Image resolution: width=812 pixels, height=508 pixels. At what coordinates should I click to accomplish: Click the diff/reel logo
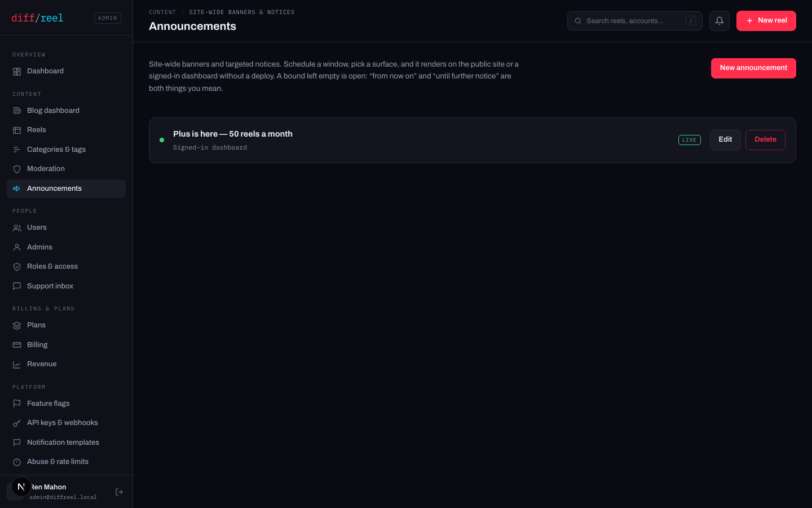tap(37, 18)
